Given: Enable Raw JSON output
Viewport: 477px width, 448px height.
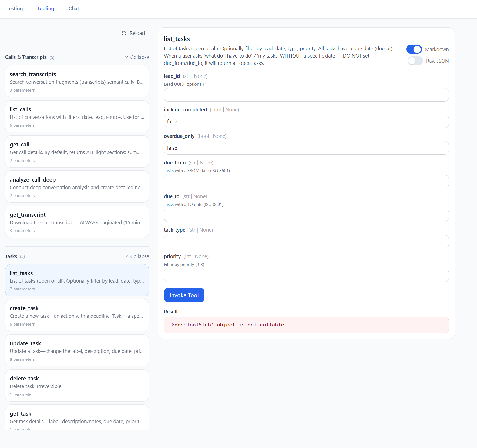Looking at the screenshot, I should (415, 61).
